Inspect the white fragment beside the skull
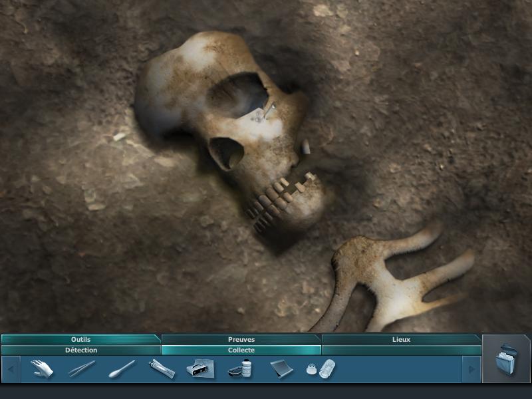This screenshot has height=399, width=532. pyautogui.click(x=306, y=146)
